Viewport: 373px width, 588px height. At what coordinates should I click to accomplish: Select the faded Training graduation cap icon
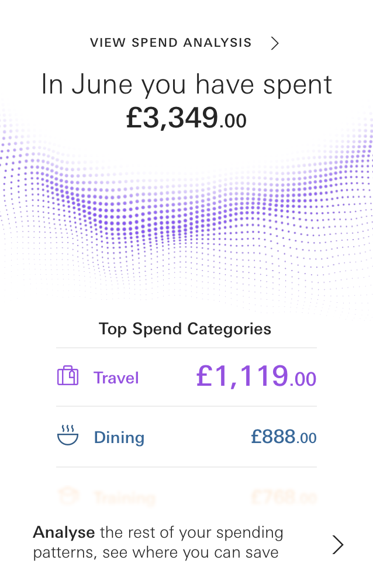tap(67, 497)
